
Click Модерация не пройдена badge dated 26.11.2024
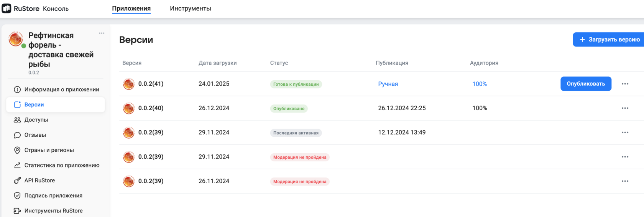click(300, 182)
